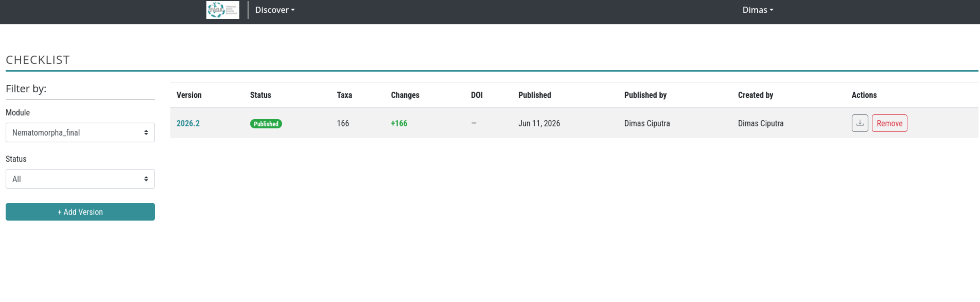Select the +166 changes value
The image size is (980, 302).
399,123
